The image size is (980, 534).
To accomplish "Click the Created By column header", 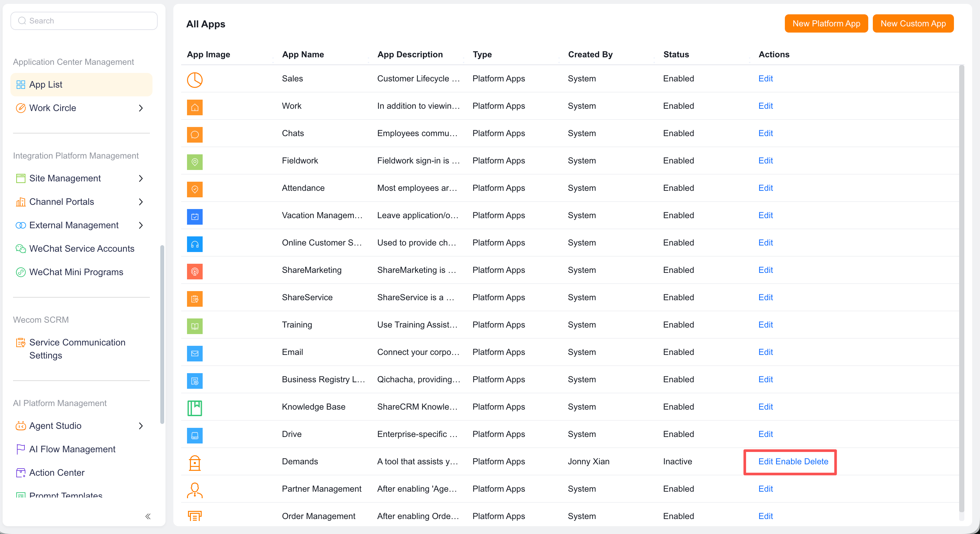I will point(590,54).
